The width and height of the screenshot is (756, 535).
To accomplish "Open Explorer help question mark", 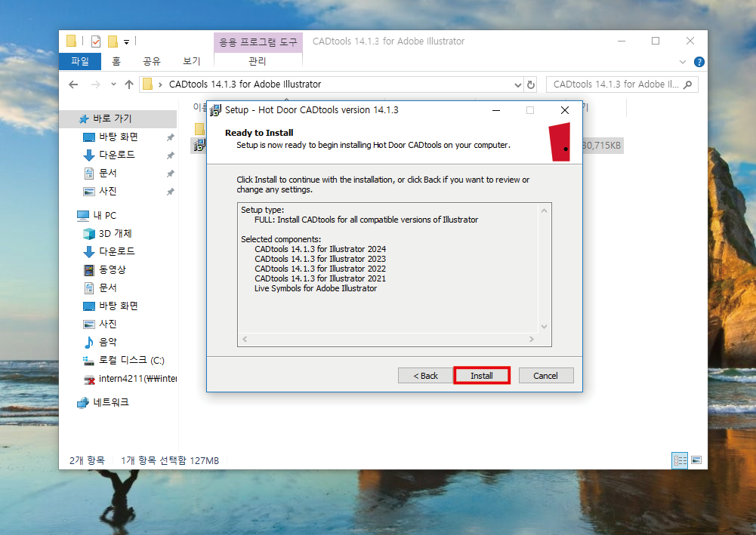I will tap(699, 62).
